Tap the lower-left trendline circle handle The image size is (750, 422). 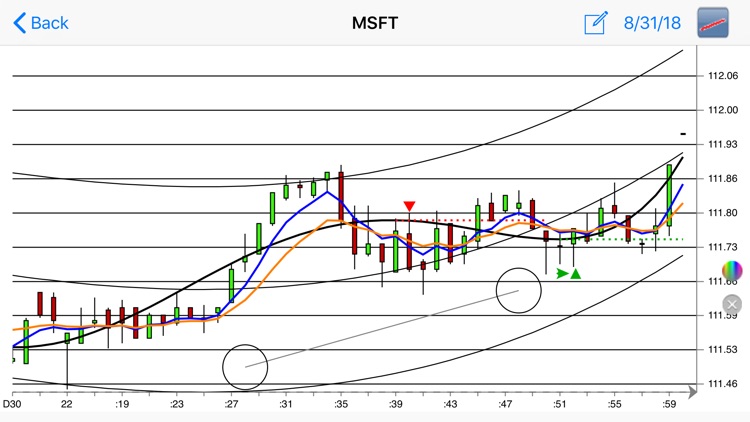[245, 367]
